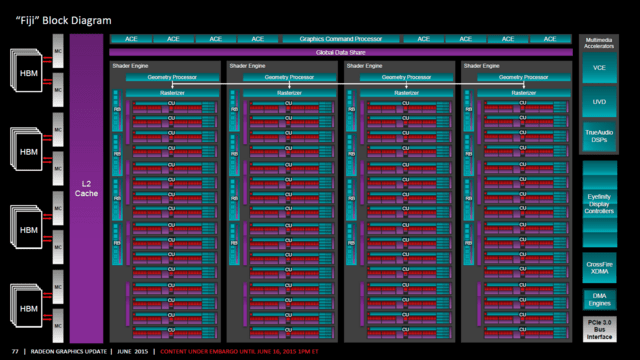Select Geometry Processor in the rightmost Shader Engine
The image size is (640, 360).
[524, 77]
